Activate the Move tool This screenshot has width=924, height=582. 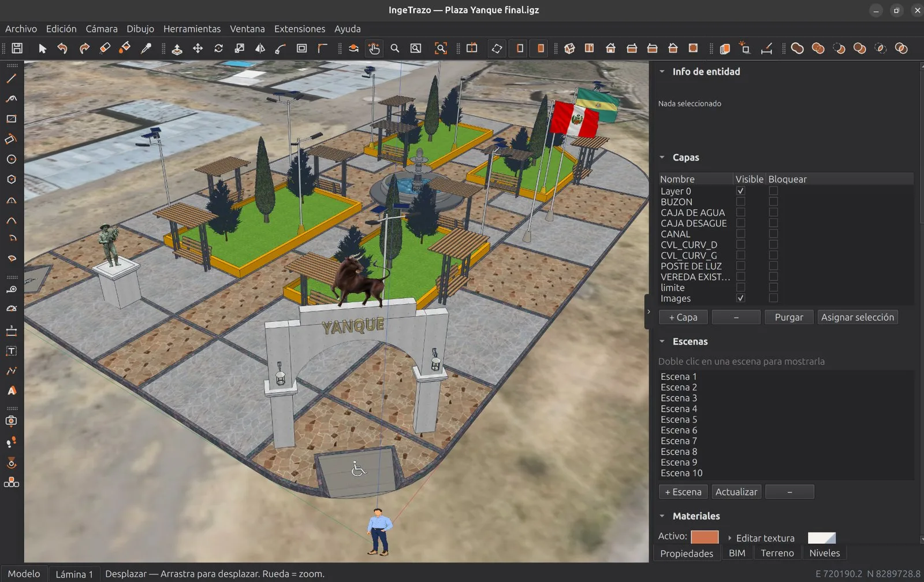point(198,49)
